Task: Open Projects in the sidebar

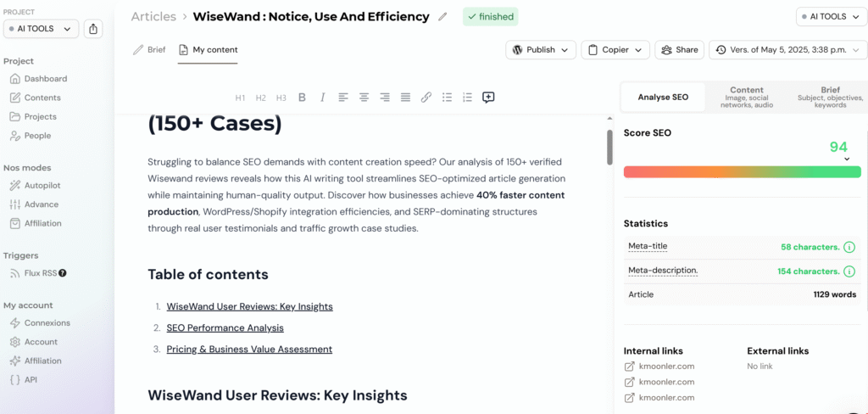Action: [x=33, y=116]
